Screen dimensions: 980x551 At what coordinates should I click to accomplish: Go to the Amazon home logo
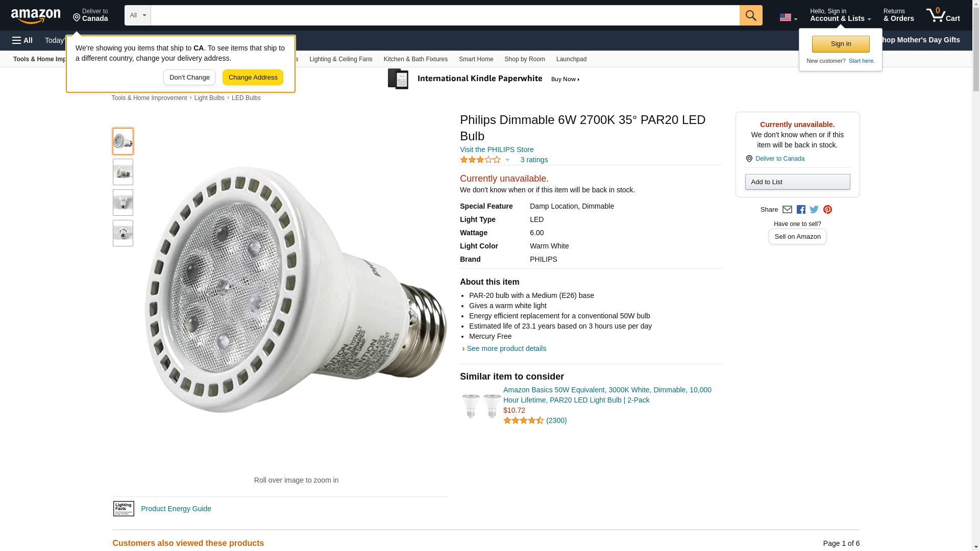click(36, 16)
